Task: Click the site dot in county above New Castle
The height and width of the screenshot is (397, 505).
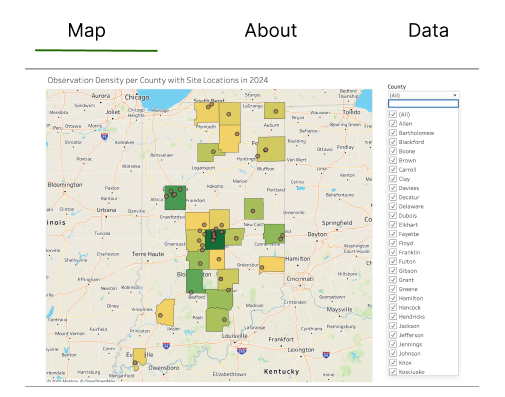Action: [x=253, y=211]
